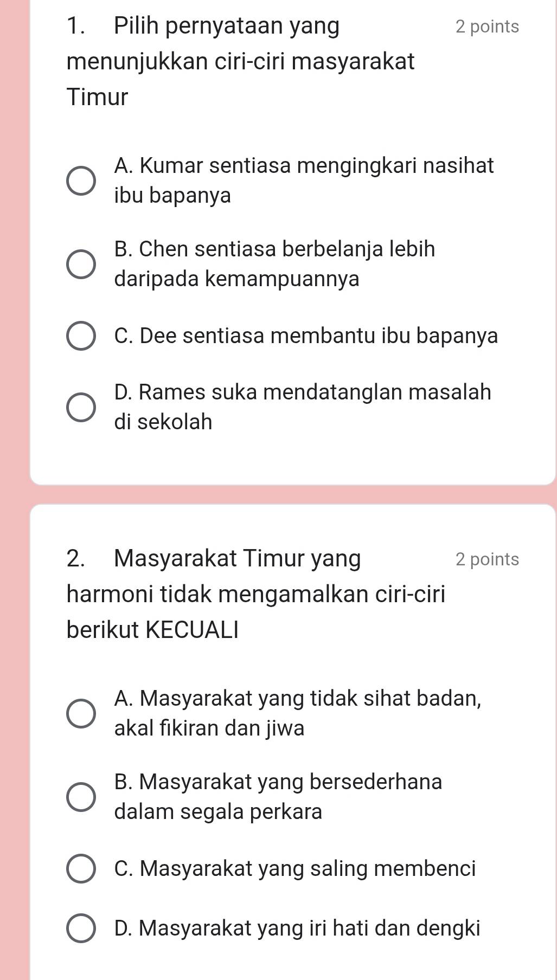Image resolution: width=557 pixels, height=980 pixels.
Task: Click the label text 'Kumar sentiasa mengingkari nasihat'
Action: click(x=304, y=165)
